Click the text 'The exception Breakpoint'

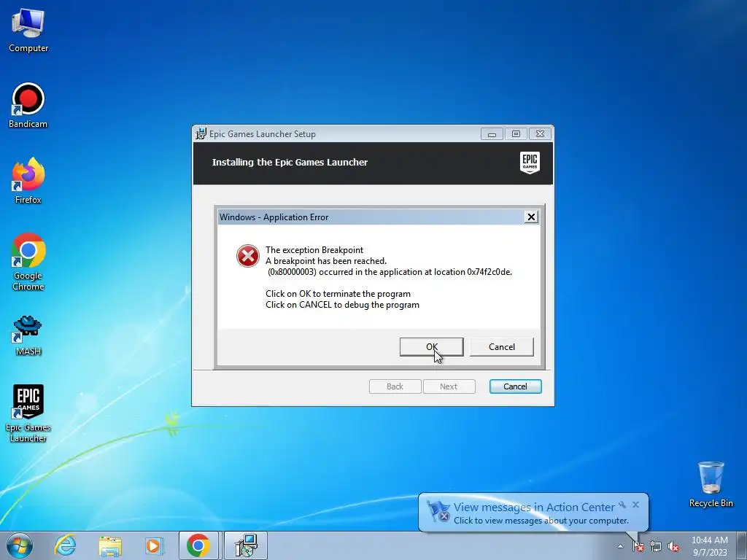(314, 250)
